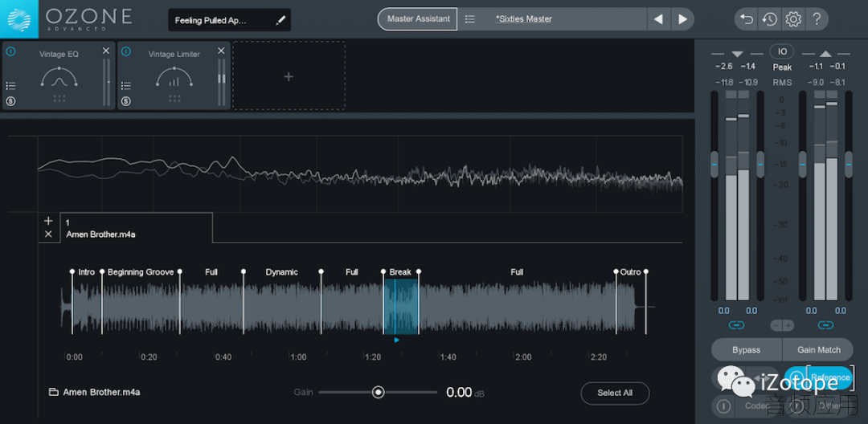Select Full section after Beginning Groove
The image size is (868, 424).
(x=211, y=272)
